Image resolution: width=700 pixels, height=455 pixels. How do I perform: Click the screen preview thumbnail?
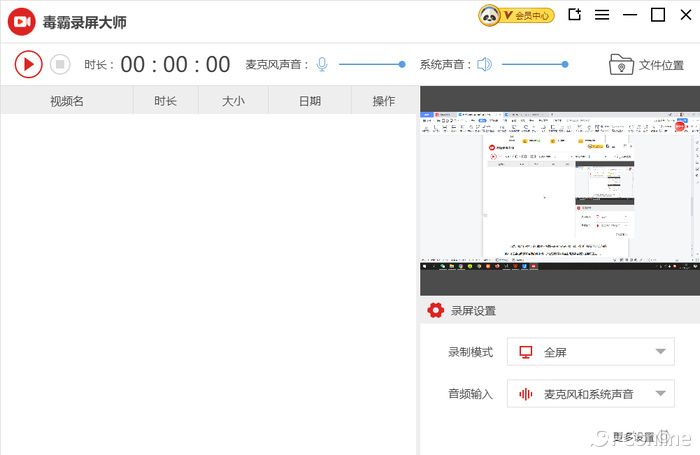(x=560, y=191)
